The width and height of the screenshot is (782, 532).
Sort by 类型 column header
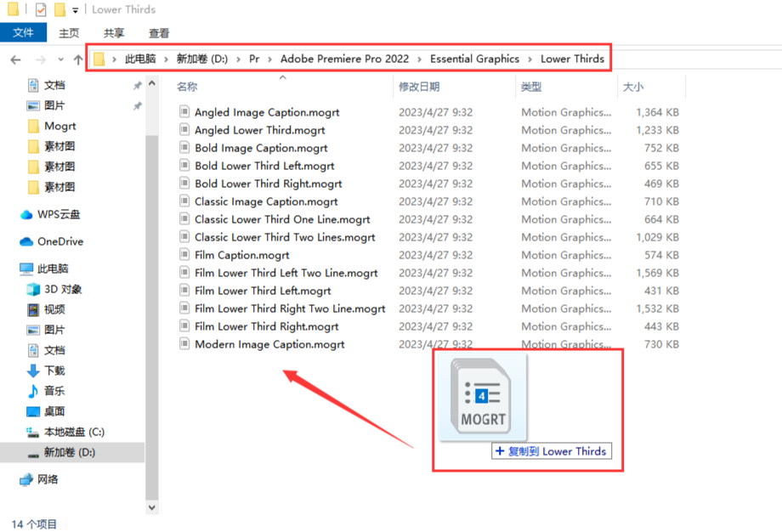(x=531, y=87)
